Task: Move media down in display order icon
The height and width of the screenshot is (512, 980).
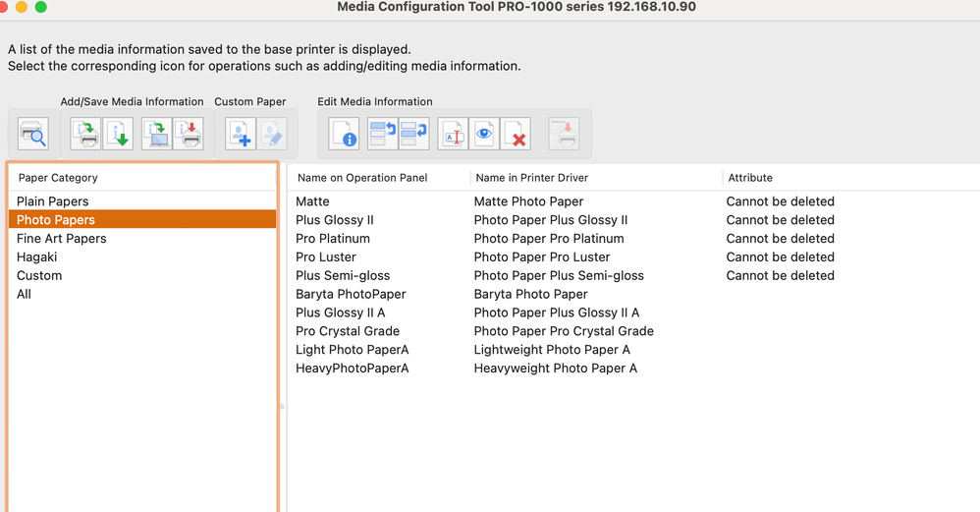Action: point(414,134)
